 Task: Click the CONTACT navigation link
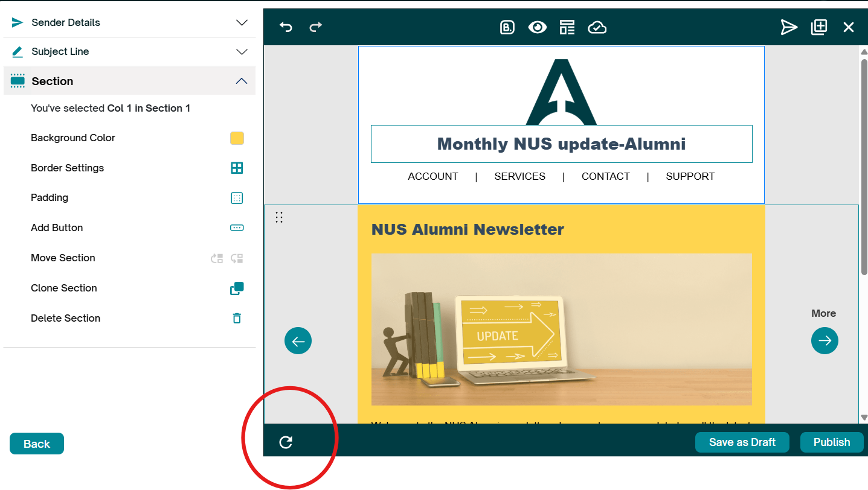tap(606, 176)
